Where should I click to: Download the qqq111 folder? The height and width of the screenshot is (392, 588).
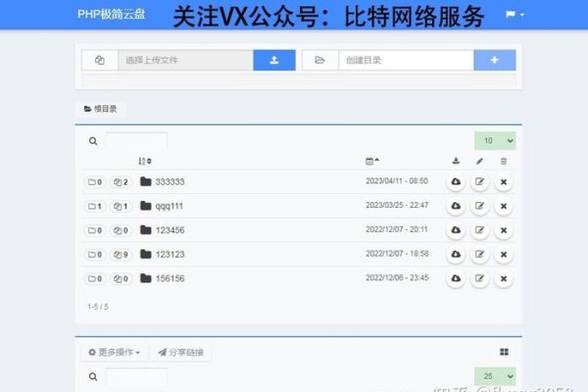(x=456, y=206)
